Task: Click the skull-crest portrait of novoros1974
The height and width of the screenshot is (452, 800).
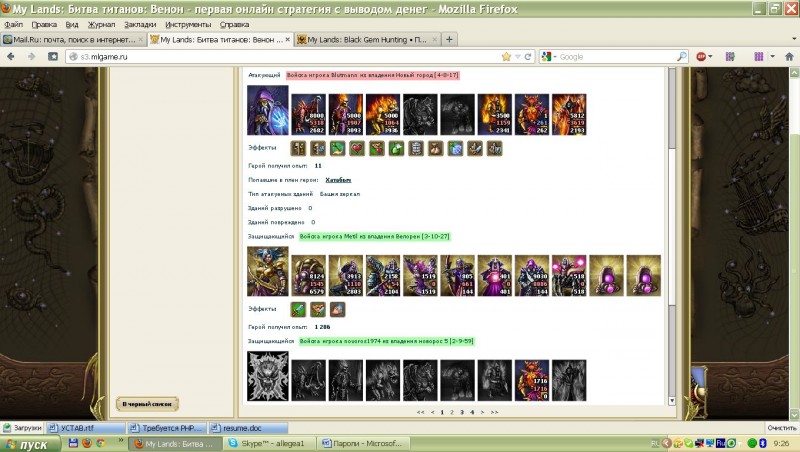Action: coord(268,376)
